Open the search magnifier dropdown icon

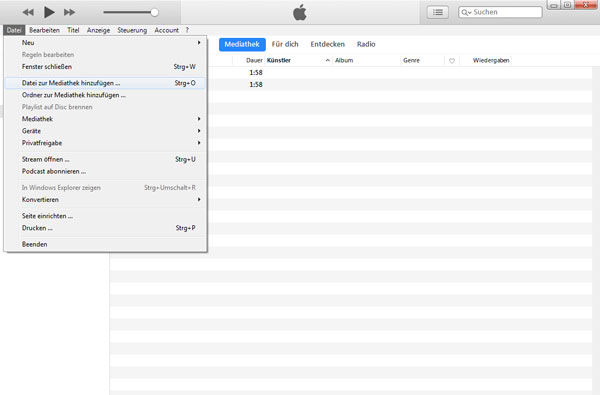(466, 13)
